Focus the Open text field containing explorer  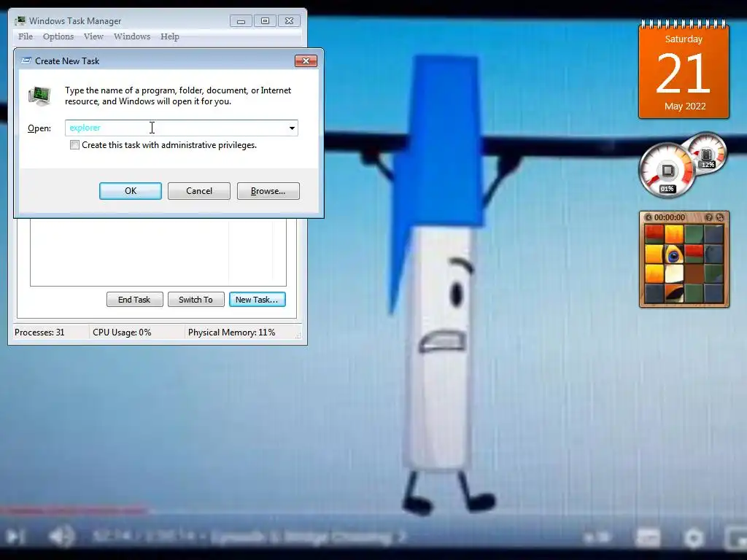(175, 128)
